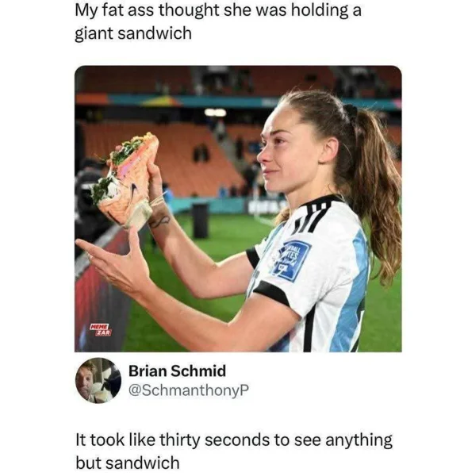Open Brian Schmid's profile avatar
Viewport: 476px width, 476px height.
[x=98, y=380]
